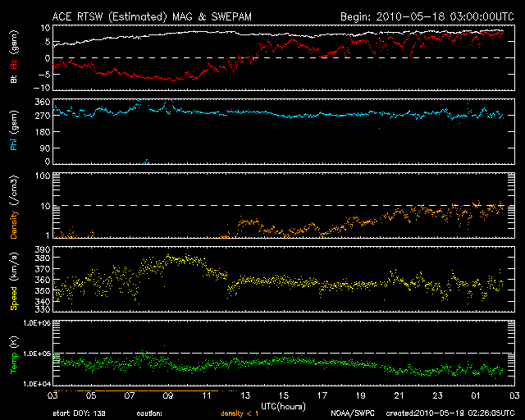Click the '03' hour tick at left end
Image resolution: width=525 pixels, height=420 pixels.
pos(52,395)
